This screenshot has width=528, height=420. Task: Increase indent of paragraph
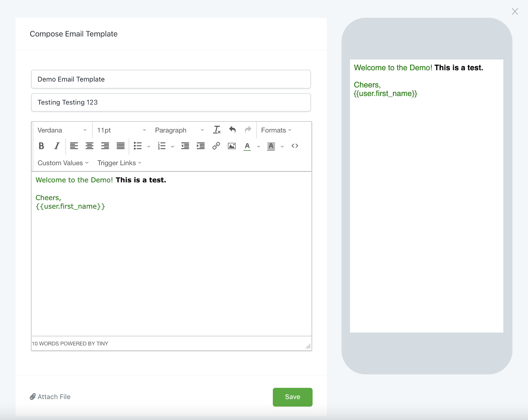(201, 146)
